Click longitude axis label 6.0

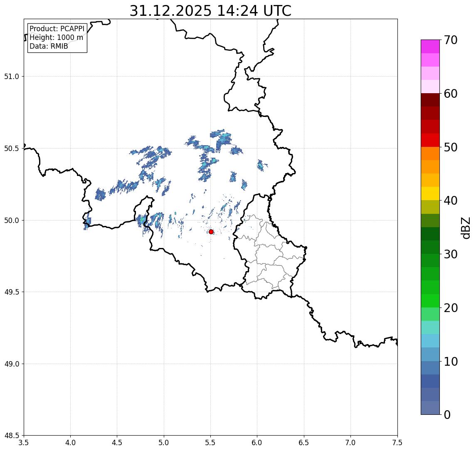[x=257, y=443]
